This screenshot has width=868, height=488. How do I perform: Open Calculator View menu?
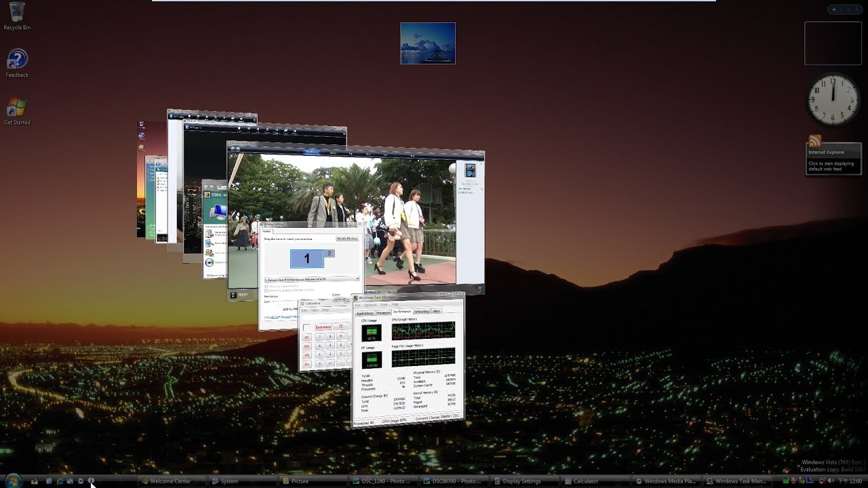click(x=315, y=310)
